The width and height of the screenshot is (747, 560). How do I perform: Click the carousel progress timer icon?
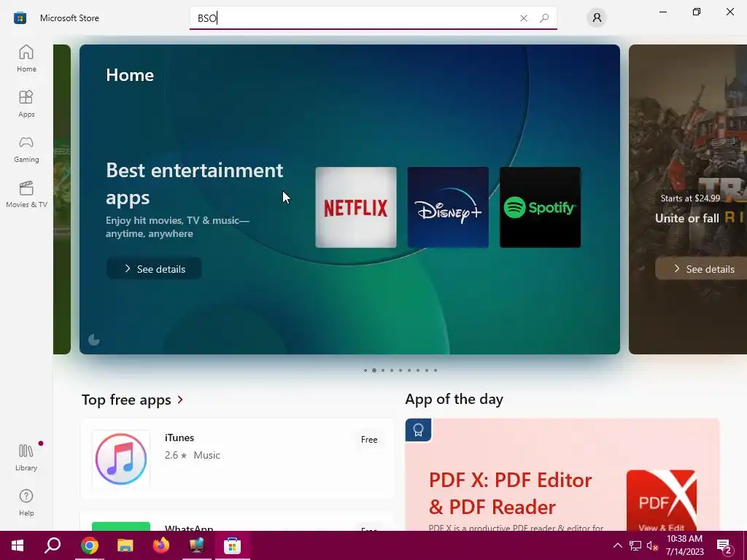pyautogui.click(x=94, y=340)
